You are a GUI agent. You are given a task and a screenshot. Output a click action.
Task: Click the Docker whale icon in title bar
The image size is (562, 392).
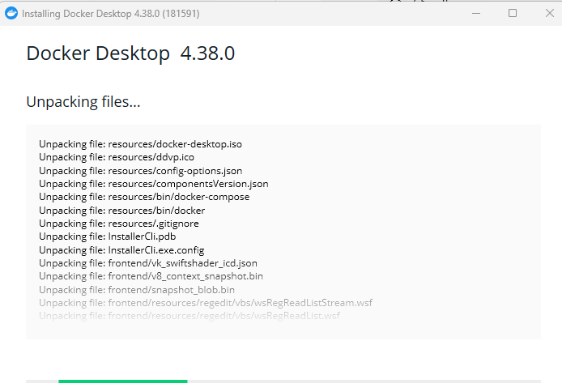[11, 13]
